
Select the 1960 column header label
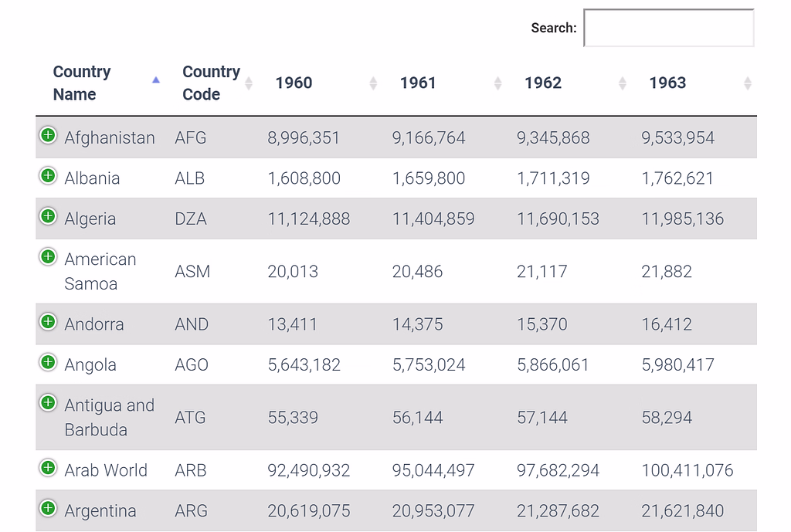(x=294, y=83)
